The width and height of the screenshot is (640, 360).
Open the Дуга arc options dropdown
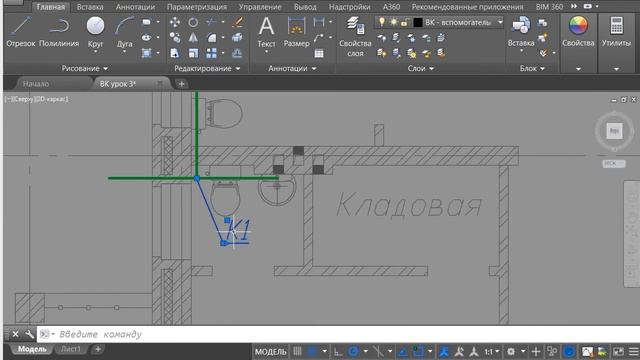coord(124,52)
